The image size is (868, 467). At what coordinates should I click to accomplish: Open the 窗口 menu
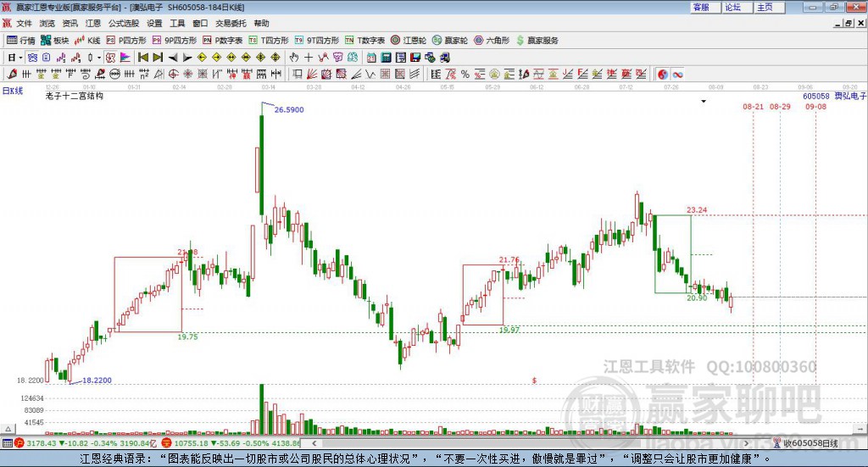pyautogui.click(x=200, y=23)
